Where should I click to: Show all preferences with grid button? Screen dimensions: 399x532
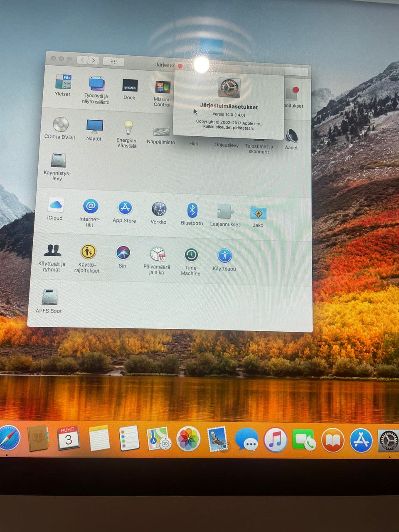pos(113,62)
